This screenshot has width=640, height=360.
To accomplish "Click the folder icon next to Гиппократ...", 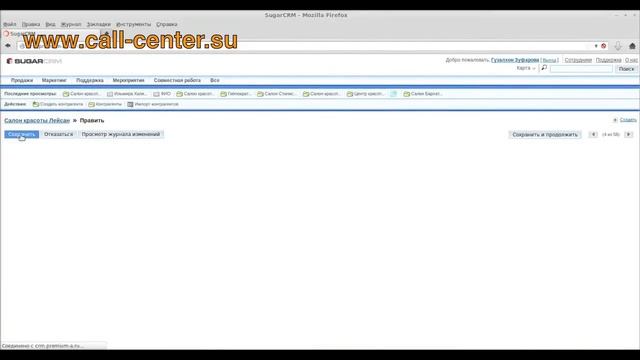I will (x=223, y=94).
